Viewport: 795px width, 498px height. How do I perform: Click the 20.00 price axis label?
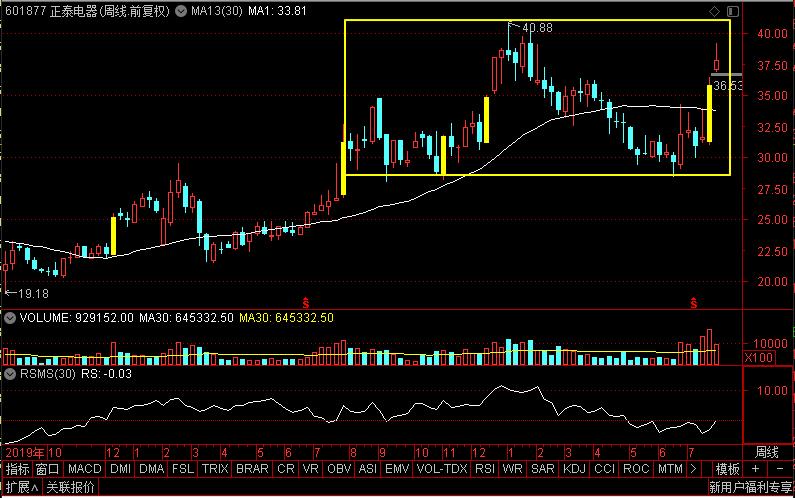tap(772, 281)
